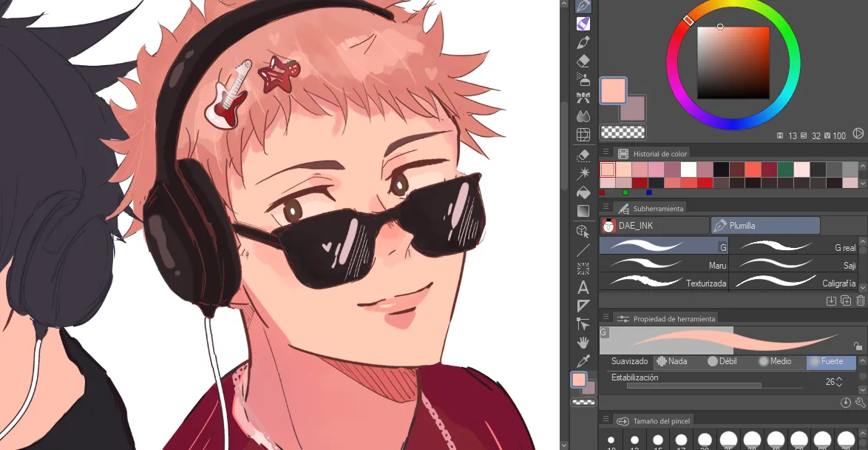Screen dimensions: 868x450
Task: Pick the Eyedropper tool
Action: (583, 360)
